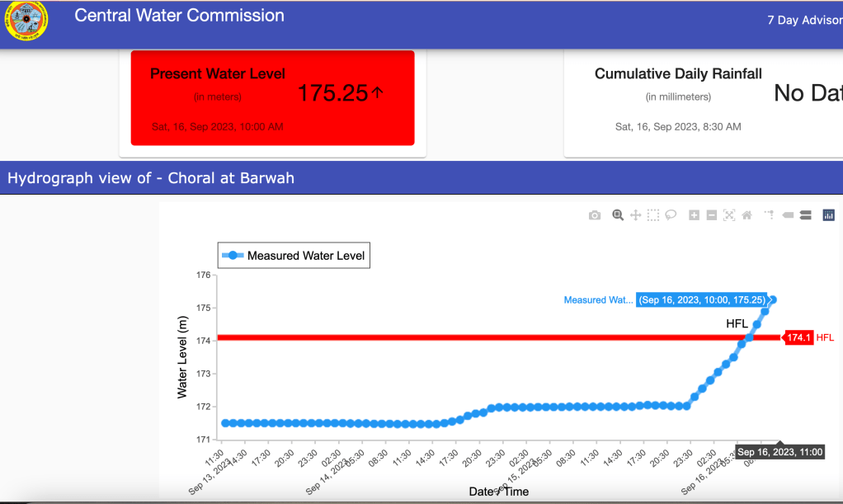
Task: Enable show closest data on hover
Action: (788, 215)
